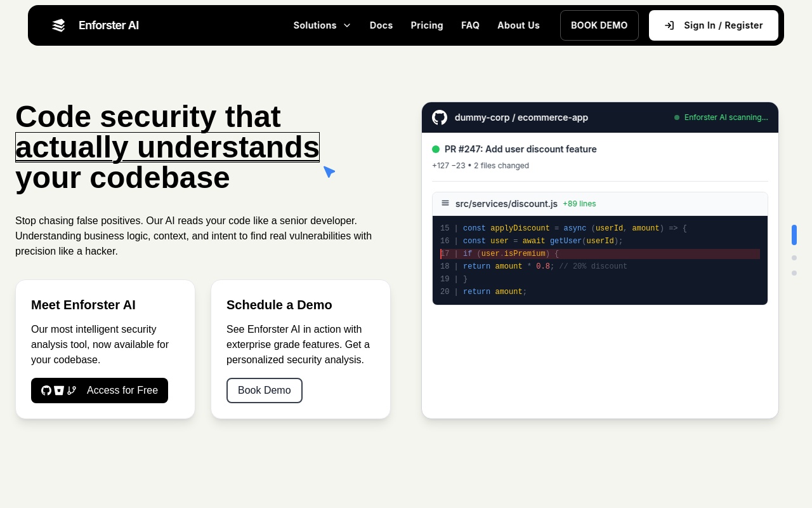Click the Sign In / Register button

714,25
